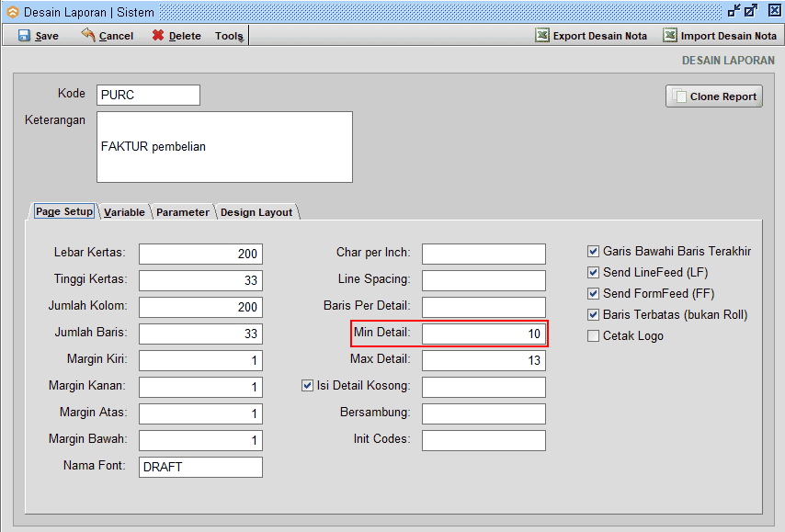Screen dimensions: 785x532
Task: Click the Keterangan text area
Action: [225, 147]
